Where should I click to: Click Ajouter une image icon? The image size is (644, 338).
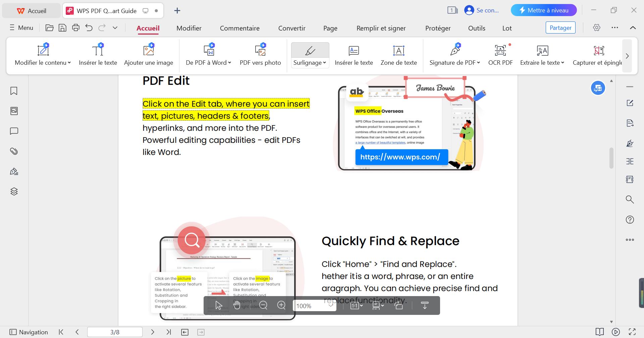tap(149, 50)
